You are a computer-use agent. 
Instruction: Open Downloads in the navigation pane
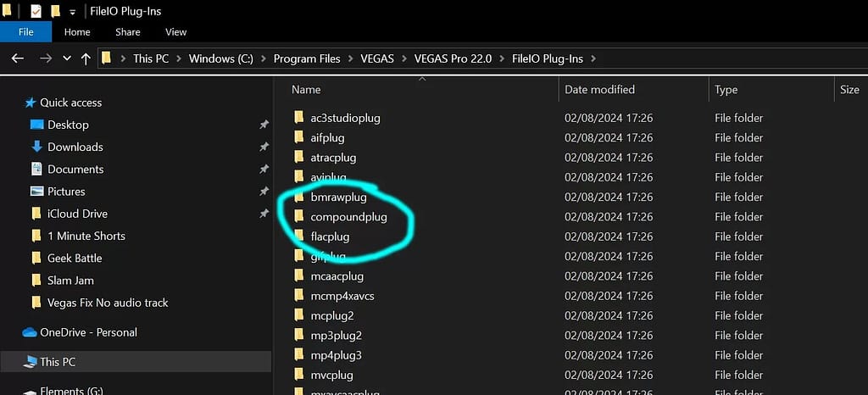75,147
